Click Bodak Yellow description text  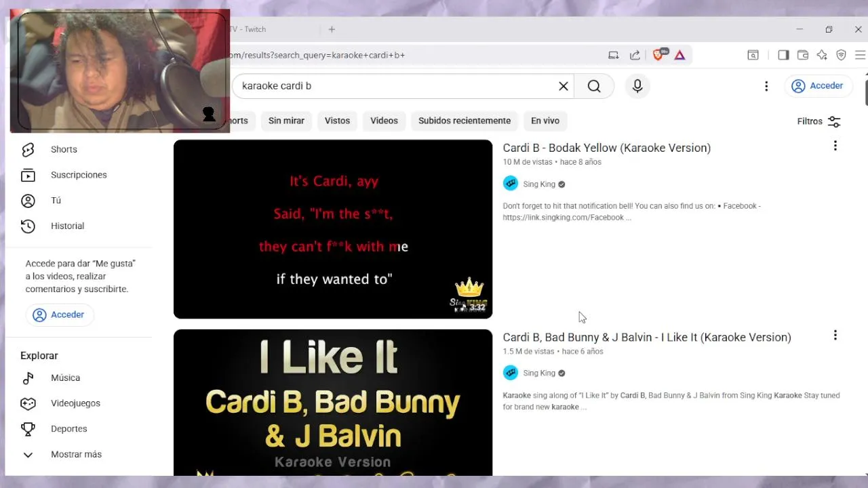click(632, 211)
